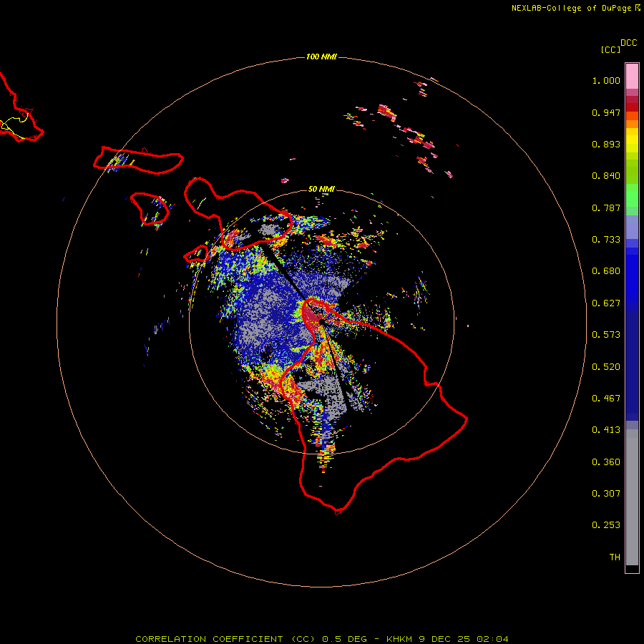This screenshot has height=644, width=644.
Task: Click the 1.000 color scale value
Action: point(606,80)
